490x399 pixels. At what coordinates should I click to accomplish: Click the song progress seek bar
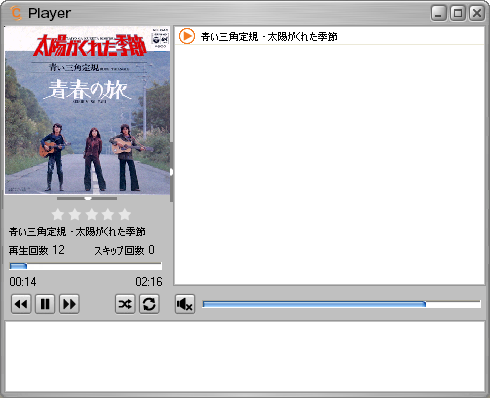pyautogui.click(x=86, y=266)
